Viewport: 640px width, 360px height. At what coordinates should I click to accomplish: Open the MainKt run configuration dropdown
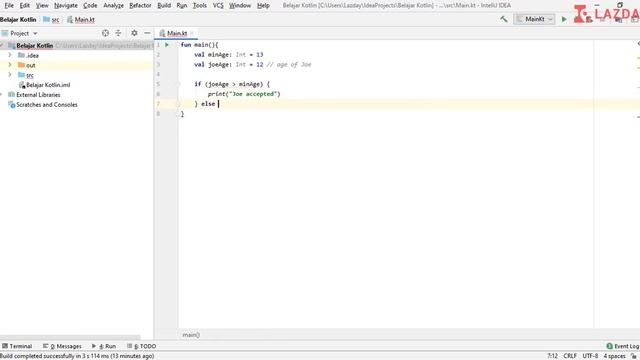point(534,19)
